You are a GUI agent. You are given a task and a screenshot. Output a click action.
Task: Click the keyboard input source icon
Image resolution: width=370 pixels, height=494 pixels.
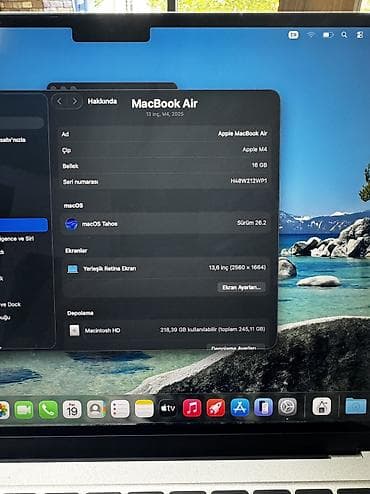[293, 35]
